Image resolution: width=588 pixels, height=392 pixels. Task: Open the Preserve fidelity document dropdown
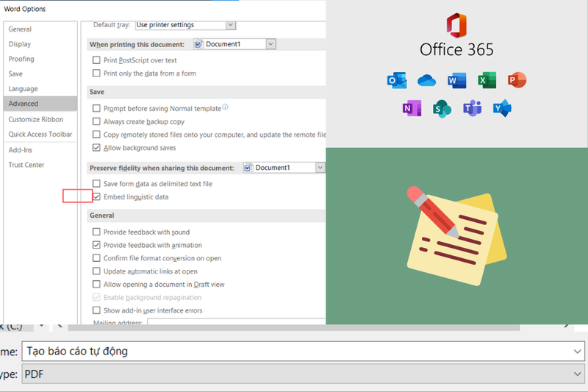click(x=320, y=168)
